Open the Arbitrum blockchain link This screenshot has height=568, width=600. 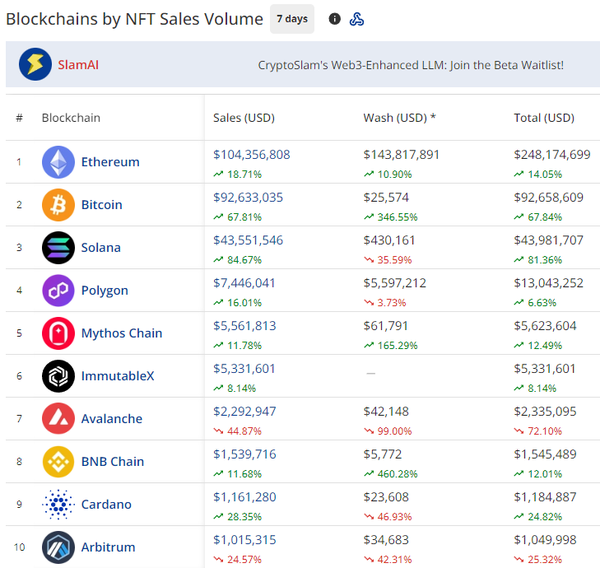coord(108,548)
